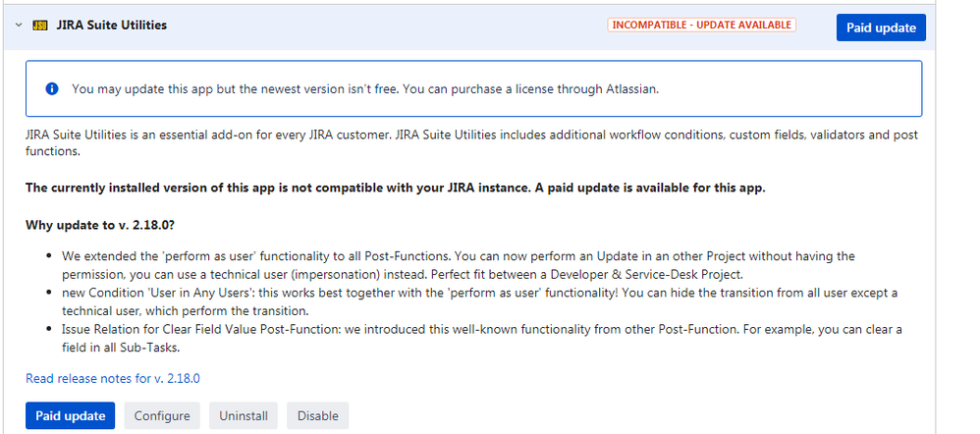Click the JIRA Suite Utilities title text
Screen dimensions: 980x434
click(x=111, y=26)
